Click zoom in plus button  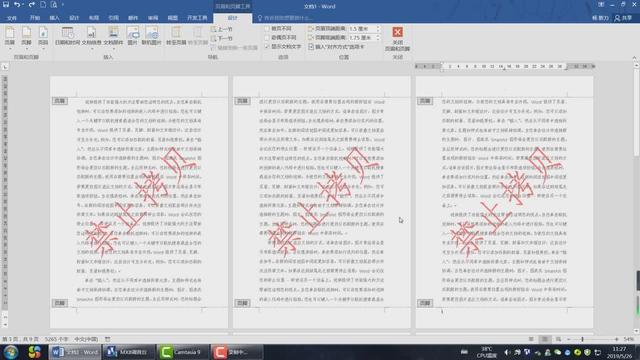(x=616, y=339)
